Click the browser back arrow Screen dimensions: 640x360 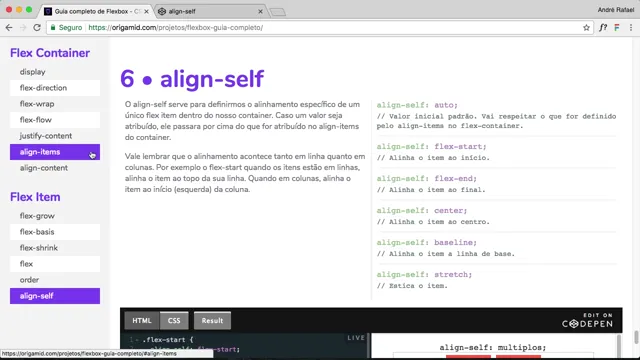(9, 28)
